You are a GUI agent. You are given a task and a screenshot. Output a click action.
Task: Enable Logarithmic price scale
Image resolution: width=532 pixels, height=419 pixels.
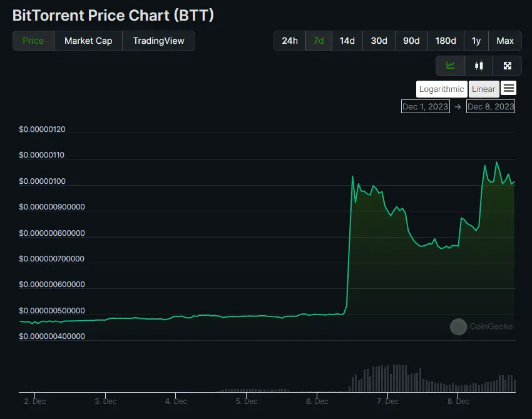[441, 88]
